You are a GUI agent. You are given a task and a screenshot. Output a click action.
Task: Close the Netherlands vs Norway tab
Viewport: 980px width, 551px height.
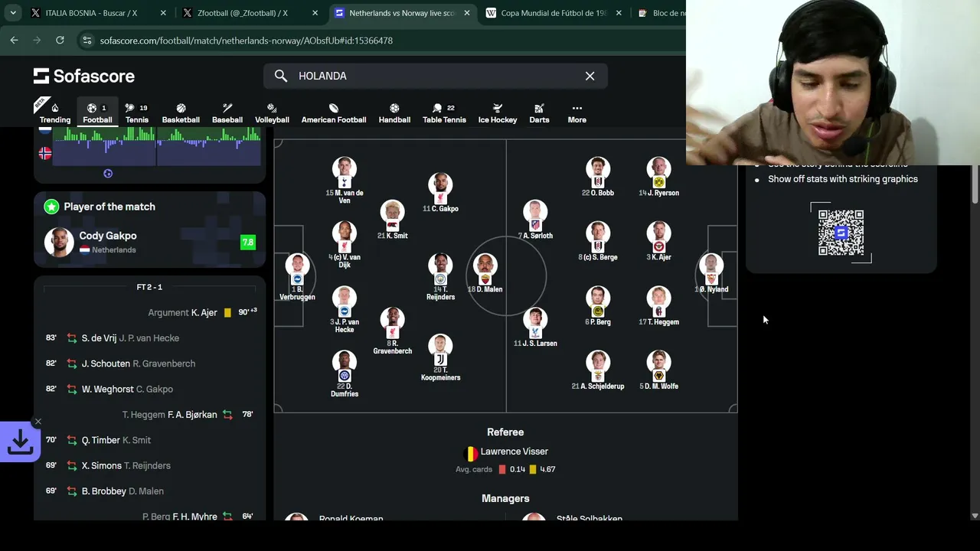467,13
